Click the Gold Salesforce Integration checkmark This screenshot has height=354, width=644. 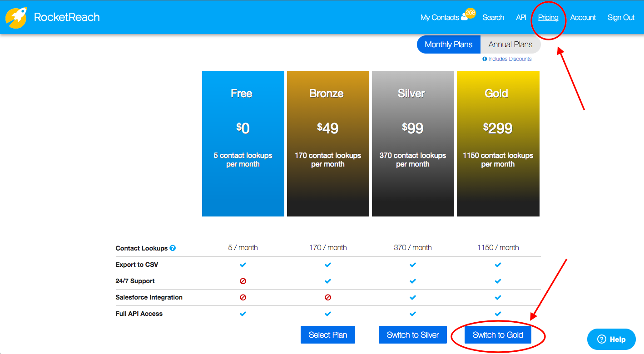(x=498, y=297)
